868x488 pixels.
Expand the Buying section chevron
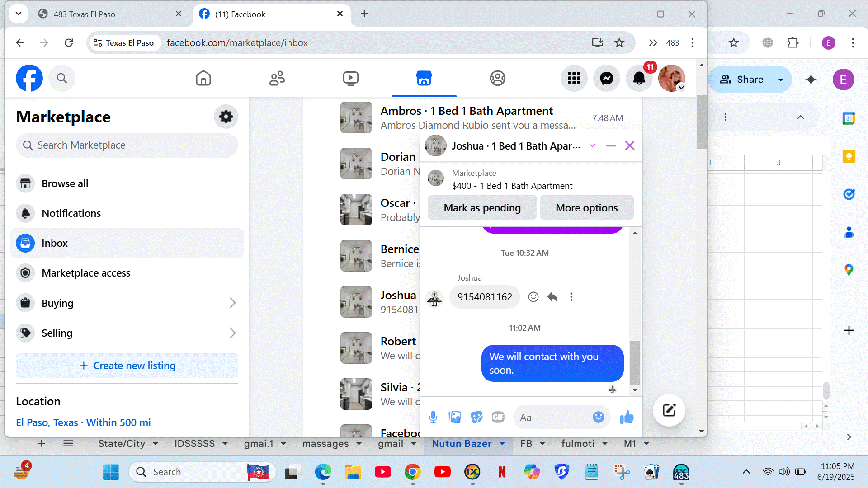(232, 303)
